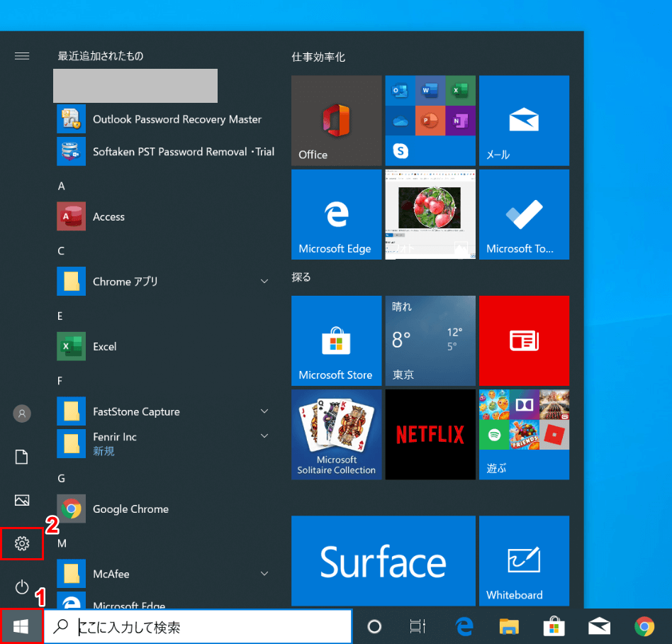Click Spotify icon in 遊ぶ tile

(494, 435)
